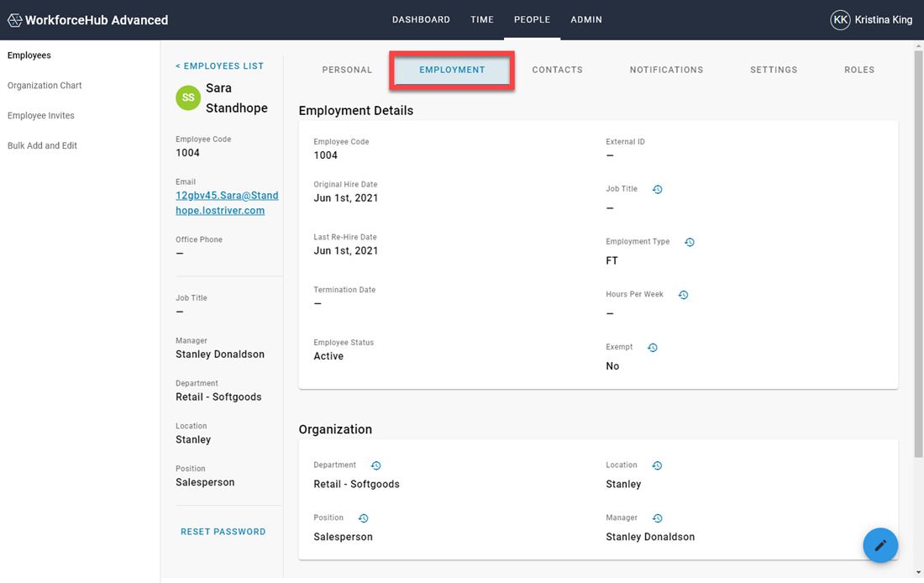
Task: Click the Exempt history icon
Action: point(653,348)
